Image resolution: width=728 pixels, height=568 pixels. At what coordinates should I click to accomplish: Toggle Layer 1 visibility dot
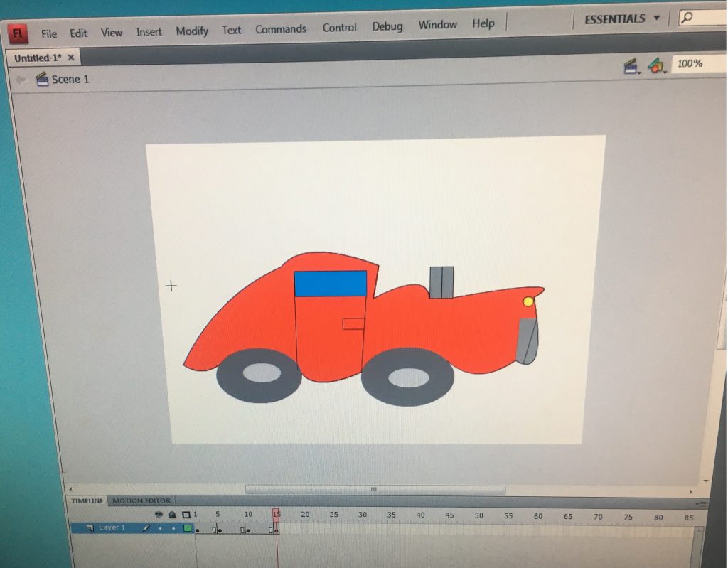pos(160,528)
